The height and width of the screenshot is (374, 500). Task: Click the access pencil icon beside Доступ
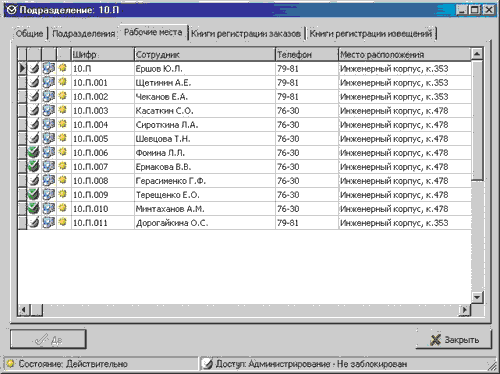[x=207, y=364]
